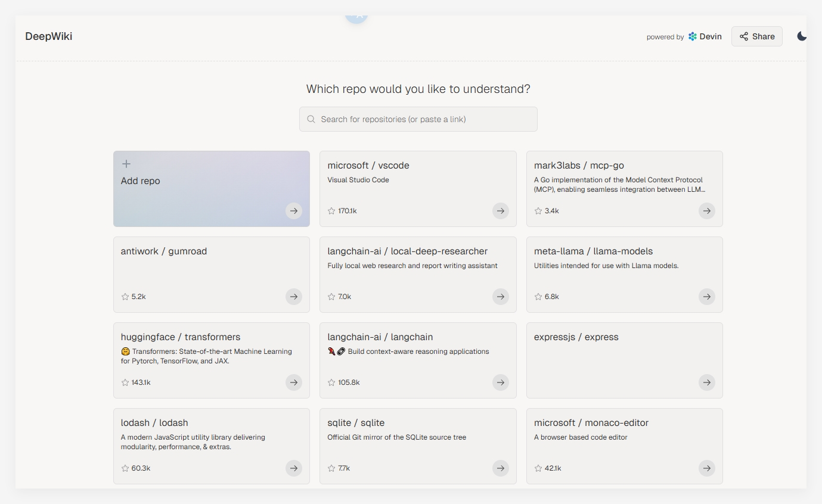822x504 pixels.
Task: Open the DeepWiki home logo link
Action: click(x=49, y=36)
